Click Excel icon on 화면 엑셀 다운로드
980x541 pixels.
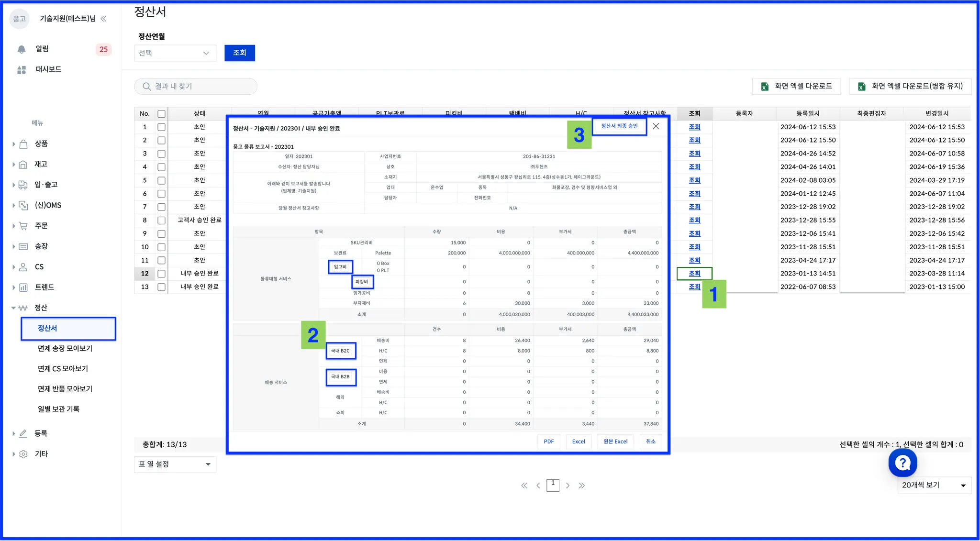tap(765, 87)
